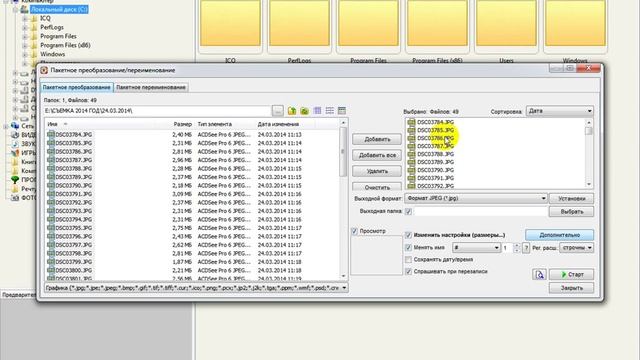This screenshot has width=640, height=360.
Task: Open the Сортировка dropdown
Action: [560, 111]
